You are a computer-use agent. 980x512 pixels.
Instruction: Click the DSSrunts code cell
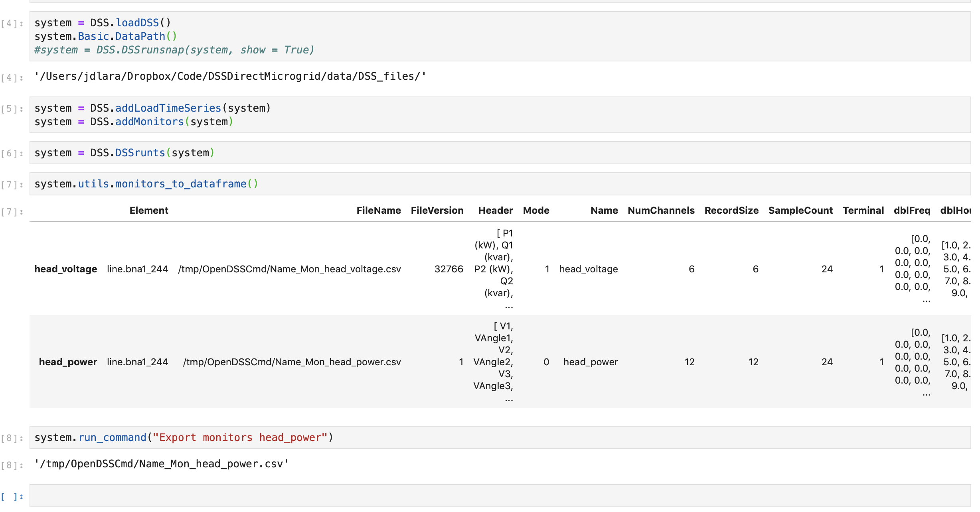124,152
